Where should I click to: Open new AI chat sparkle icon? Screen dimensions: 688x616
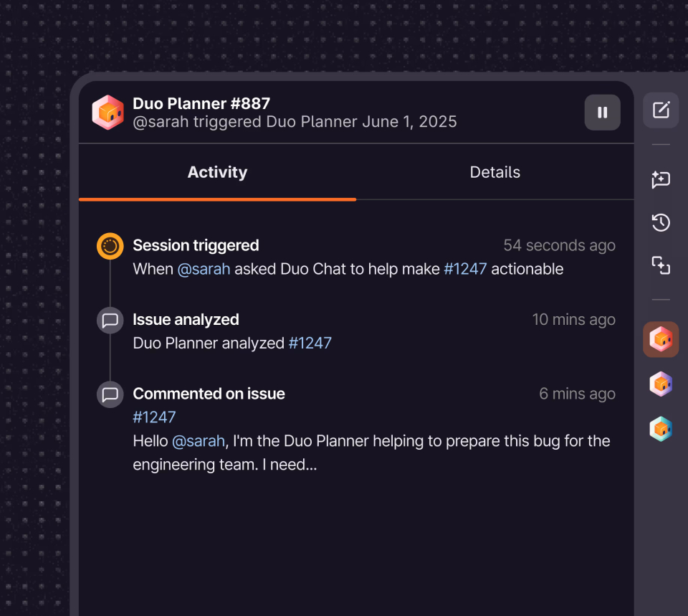(x=661, y=179)
